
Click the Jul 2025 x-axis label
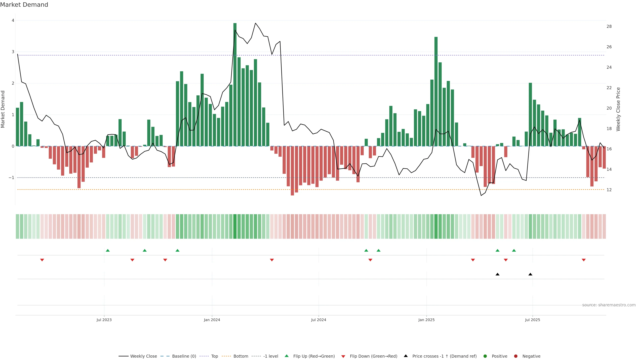[532, 320]
